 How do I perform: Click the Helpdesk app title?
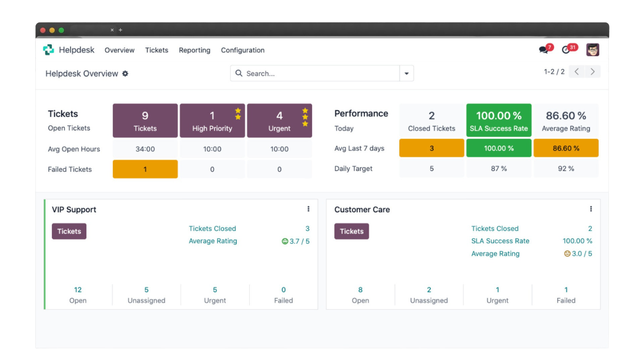tap(76, 50)
